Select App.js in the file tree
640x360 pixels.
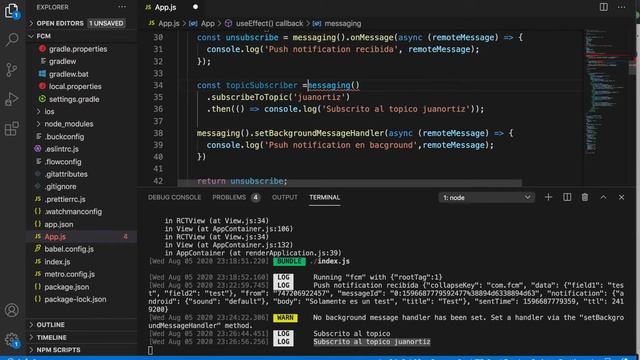(55, 236)
